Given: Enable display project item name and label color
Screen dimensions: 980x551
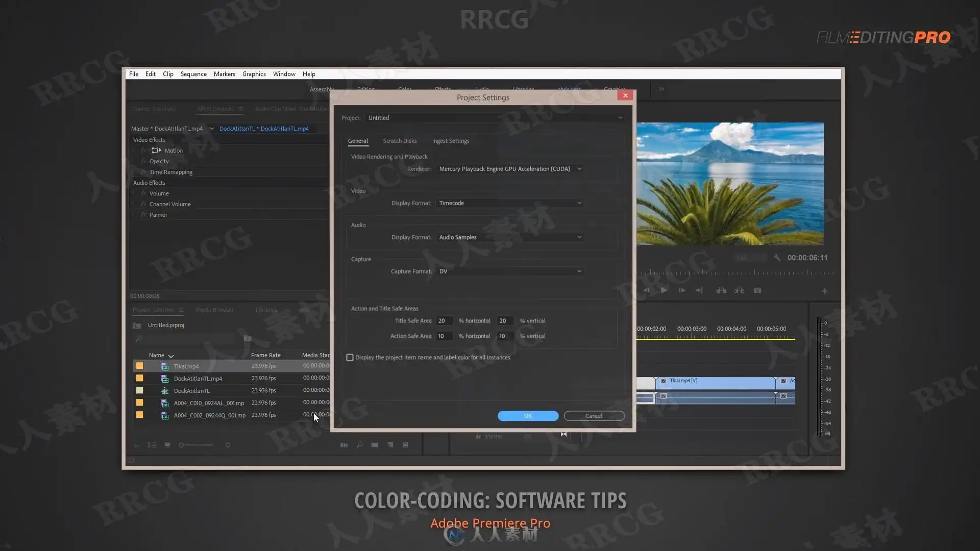Looking at the screenshot, I should point(350,358).
